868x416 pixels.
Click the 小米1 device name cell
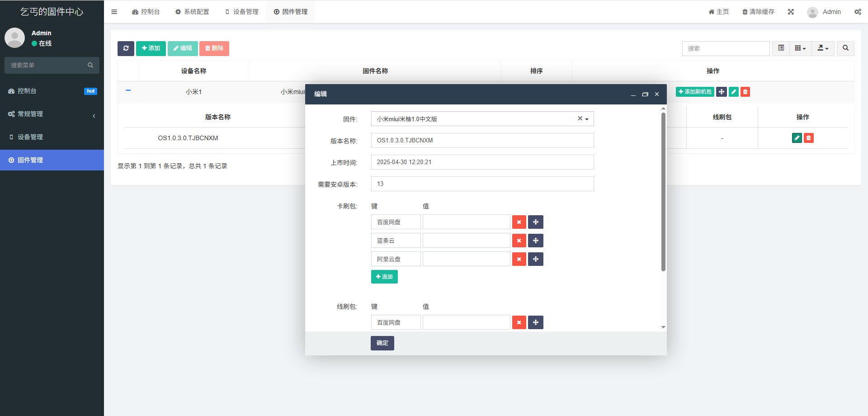pyautogui.click(x=193, y=92)
